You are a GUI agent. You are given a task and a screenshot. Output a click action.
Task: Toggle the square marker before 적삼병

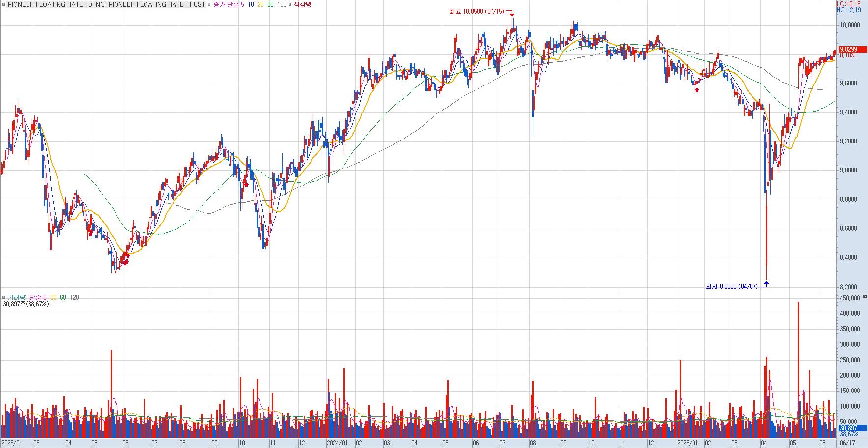[x=290, y=4]
